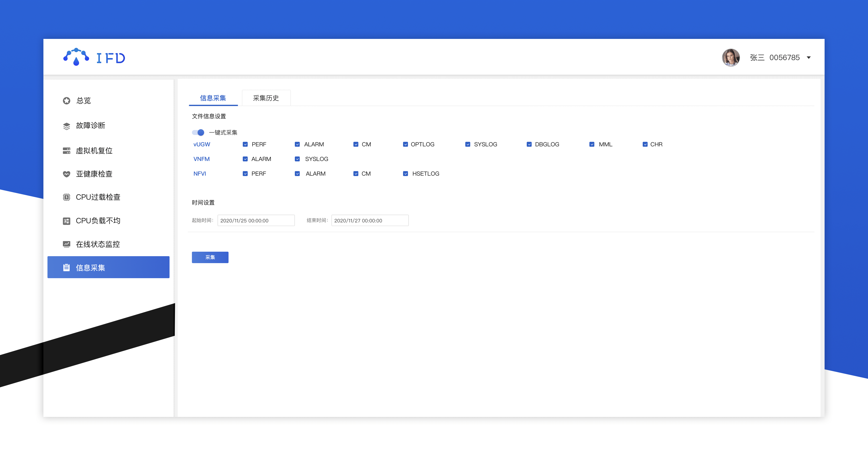Click the clipboard icon for 信息采集
Image resolution: width=868 pixels, height=468 pixels.
pos(66,267)
